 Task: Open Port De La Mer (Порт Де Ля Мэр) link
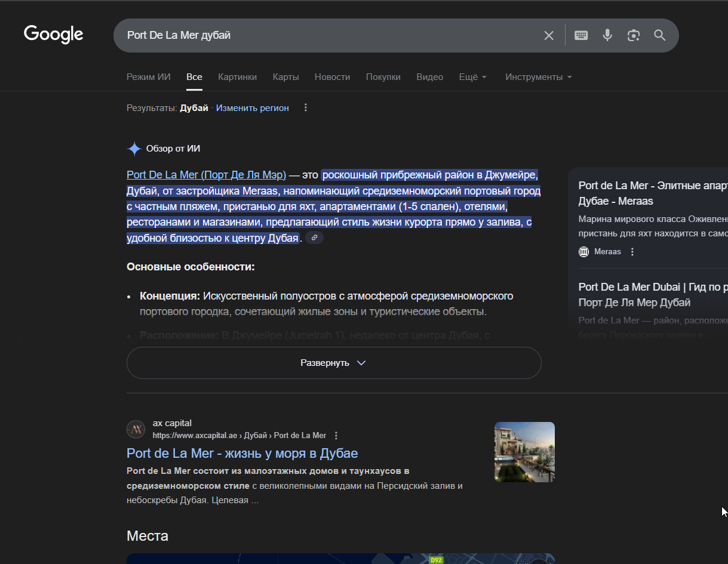tap(207, 175)
